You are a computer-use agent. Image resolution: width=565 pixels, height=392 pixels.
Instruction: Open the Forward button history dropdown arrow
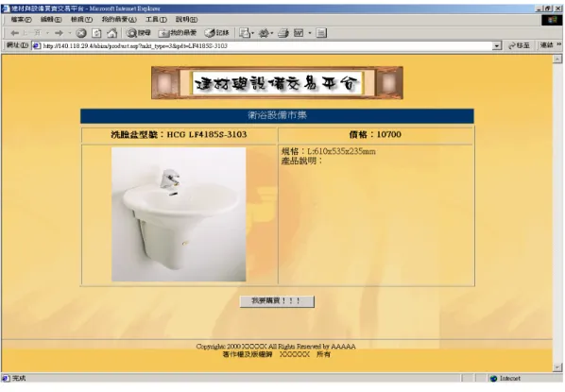(70, 33)
